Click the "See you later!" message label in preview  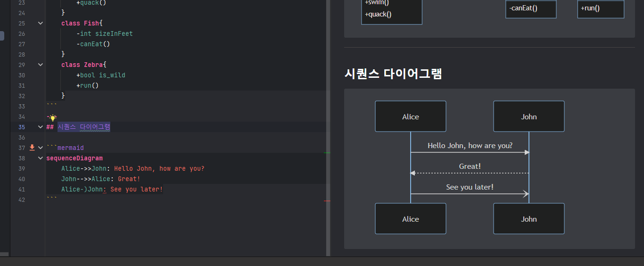(x=470, y=187)
